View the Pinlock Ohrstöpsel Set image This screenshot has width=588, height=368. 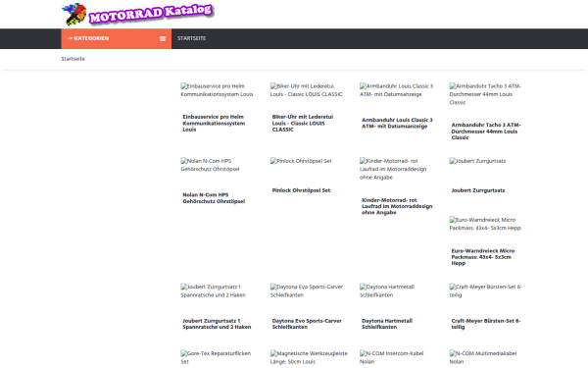coord(301,161)
